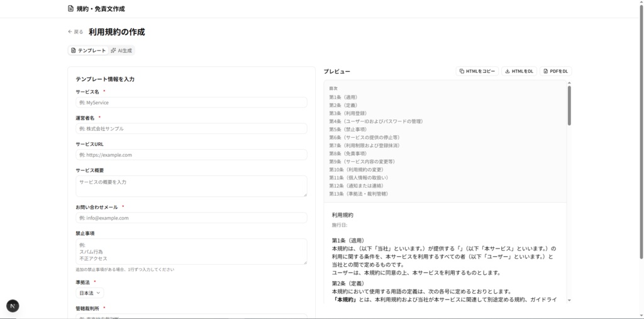The width and height of the screenshot is (644, 319).
Task: Click the 施行日: text in preview
Action: pos(340,225)
